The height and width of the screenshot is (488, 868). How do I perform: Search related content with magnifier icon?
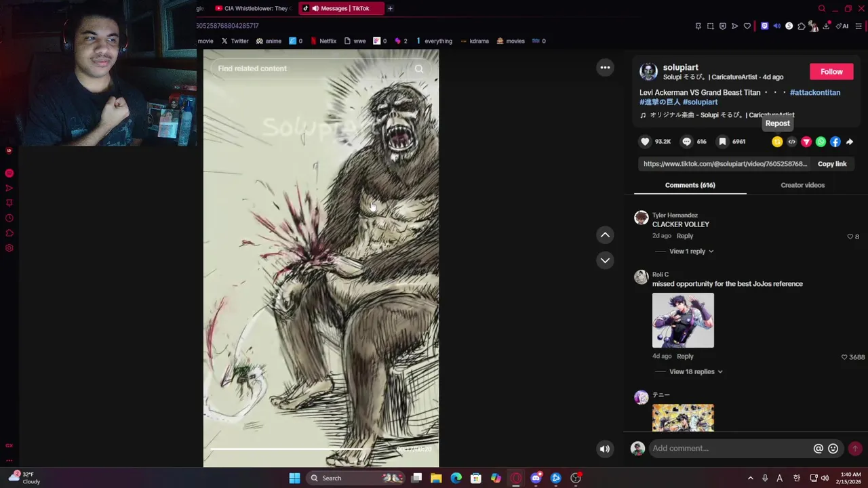pyautogui.click(x=419, y=68)
